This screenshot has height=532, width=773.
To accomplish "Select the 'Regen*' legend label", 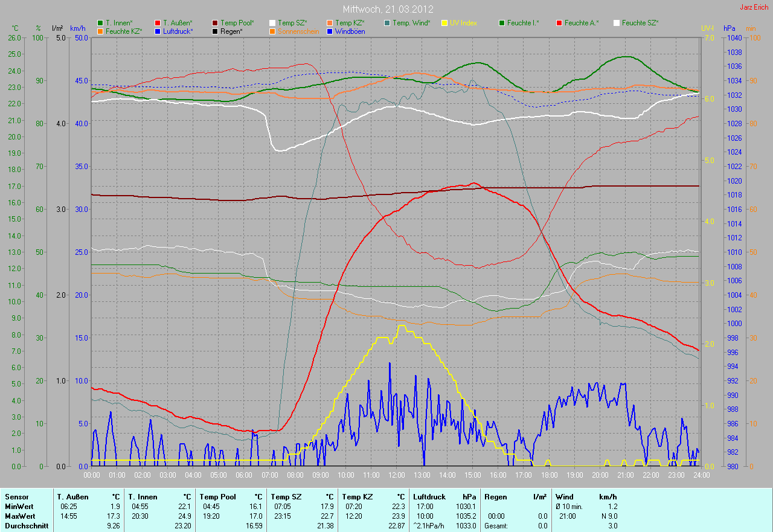I will tap(233, 31).
